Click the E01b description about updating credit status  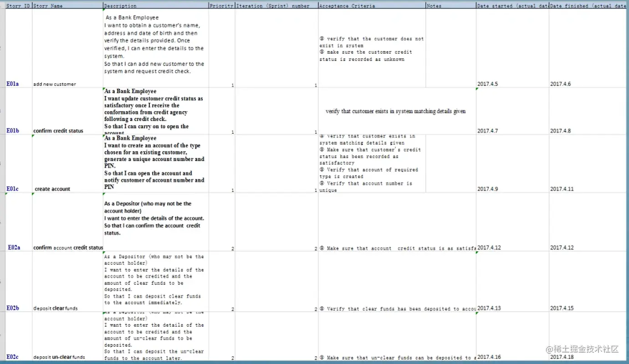click(x=153, y=112)
